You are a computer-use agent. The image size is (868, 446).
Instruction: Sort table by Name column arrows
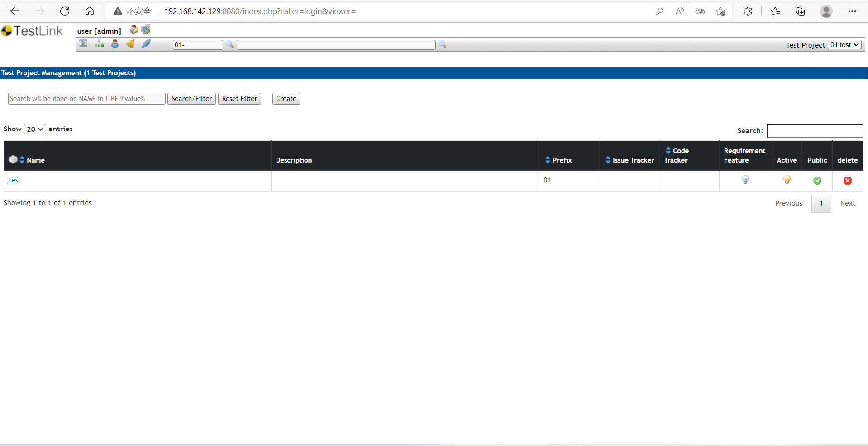pos(22,160)
